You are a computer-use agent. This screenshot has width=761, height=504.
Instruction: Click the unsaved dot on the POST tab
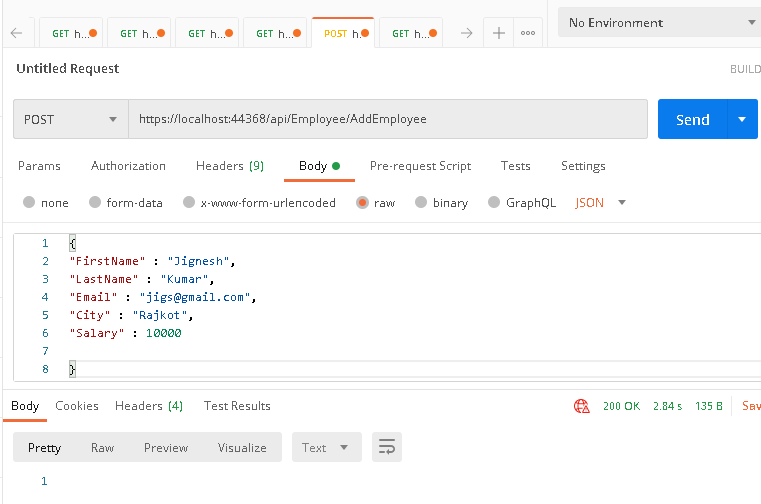pos(365,33)
